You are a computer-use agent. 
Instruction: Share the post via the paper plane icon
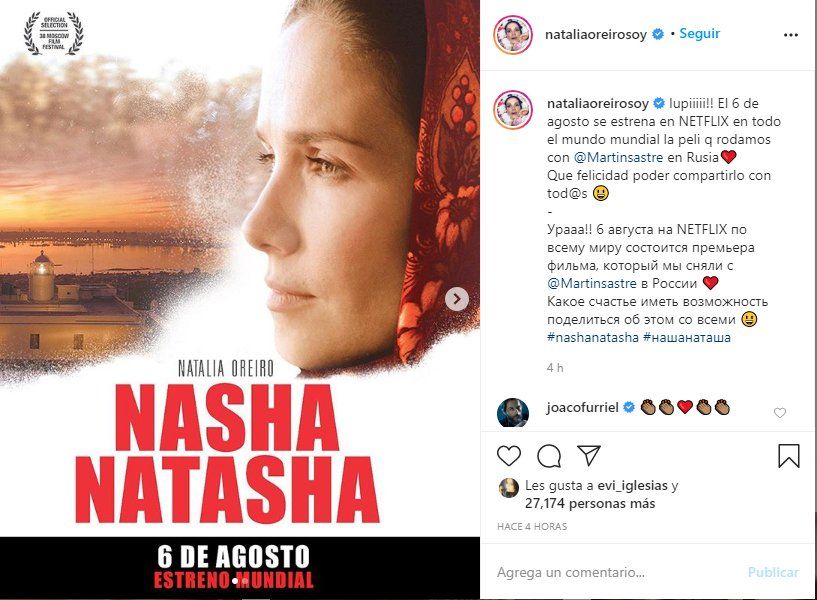589,455
